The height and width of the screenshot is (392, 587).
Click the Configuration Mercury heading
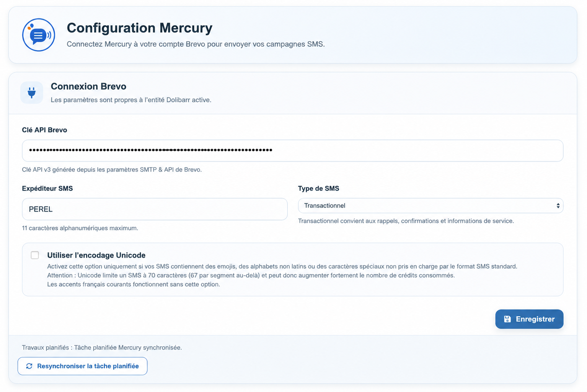click(x=140, y=28)
